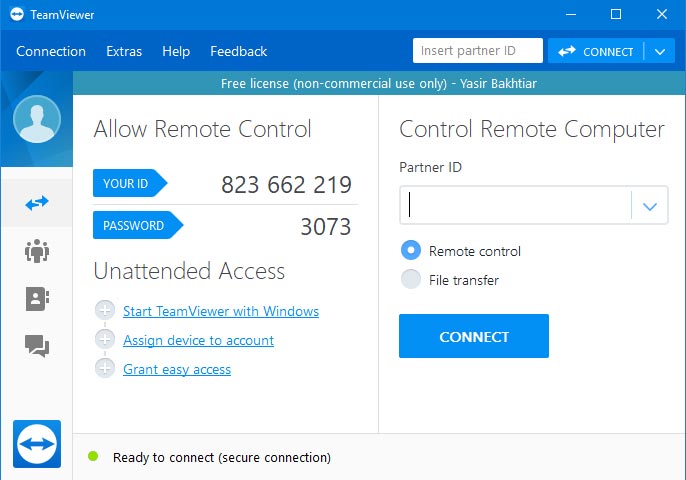Click the PASSWORD label tag

(138, 225)
